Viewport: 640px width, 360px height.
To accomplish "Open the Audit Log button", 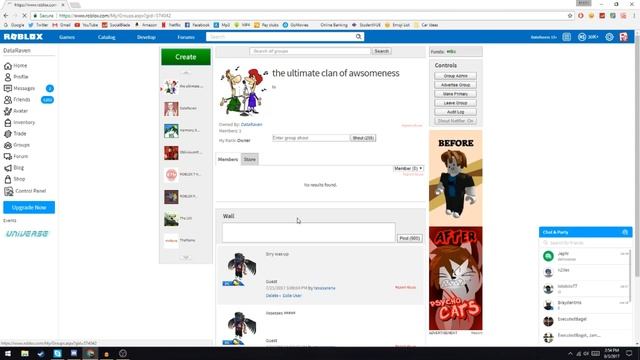I will click(x=456, y=112).
